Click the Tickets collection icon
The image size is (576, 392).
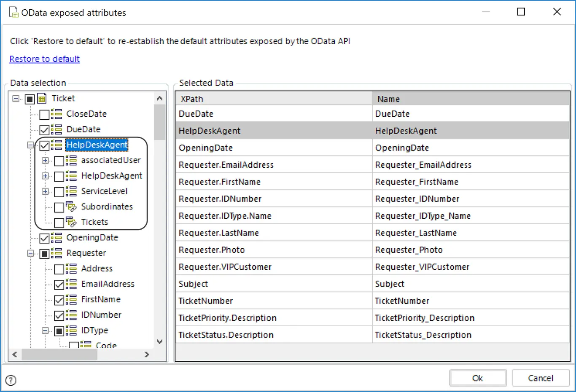pyautogui.click(x=71, y=222)
